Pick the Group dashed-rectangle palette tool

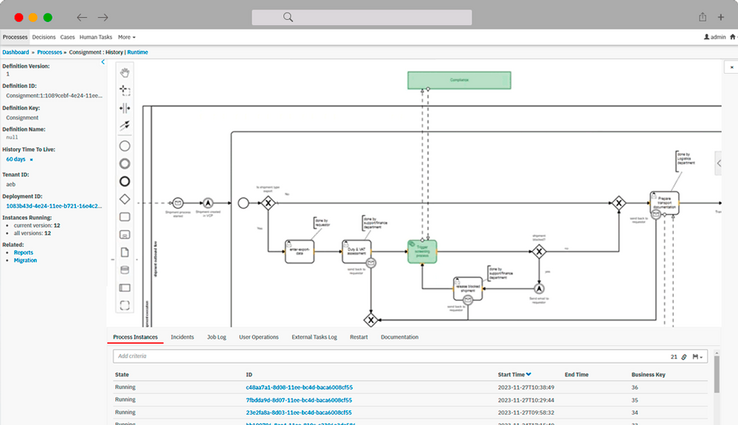tap(125, 305)
